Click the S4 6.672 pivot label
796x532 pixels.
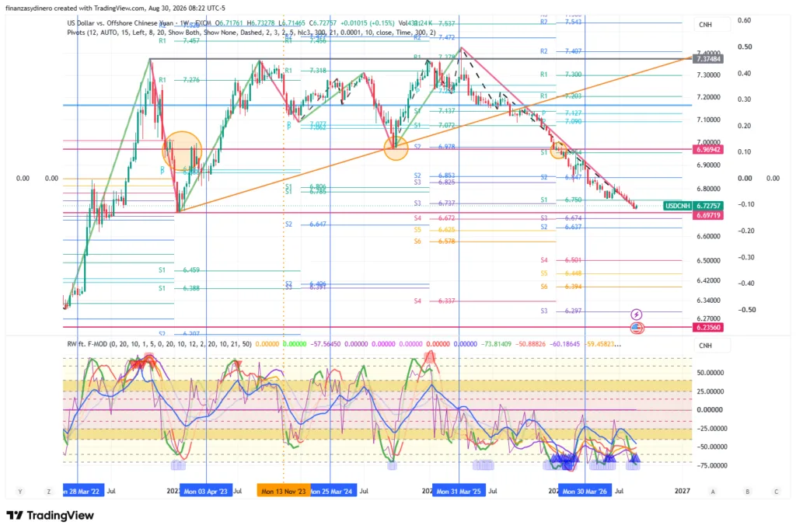(x=435, y=218)
